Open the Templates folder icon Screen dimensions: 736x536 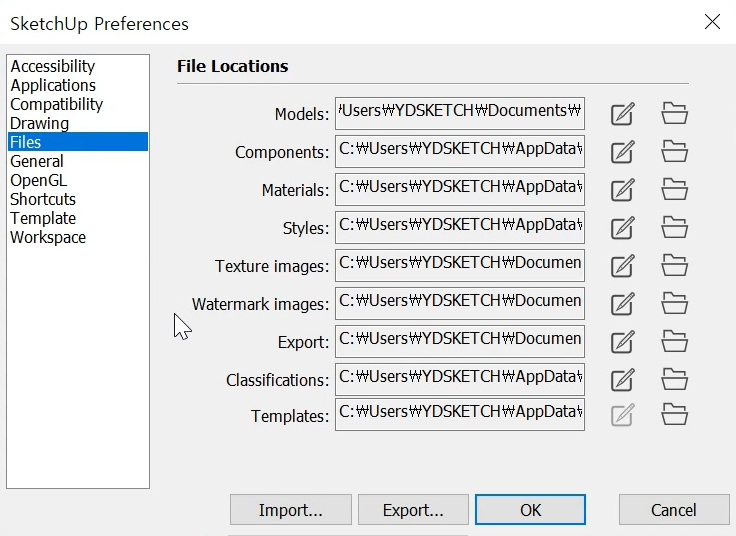675,414
